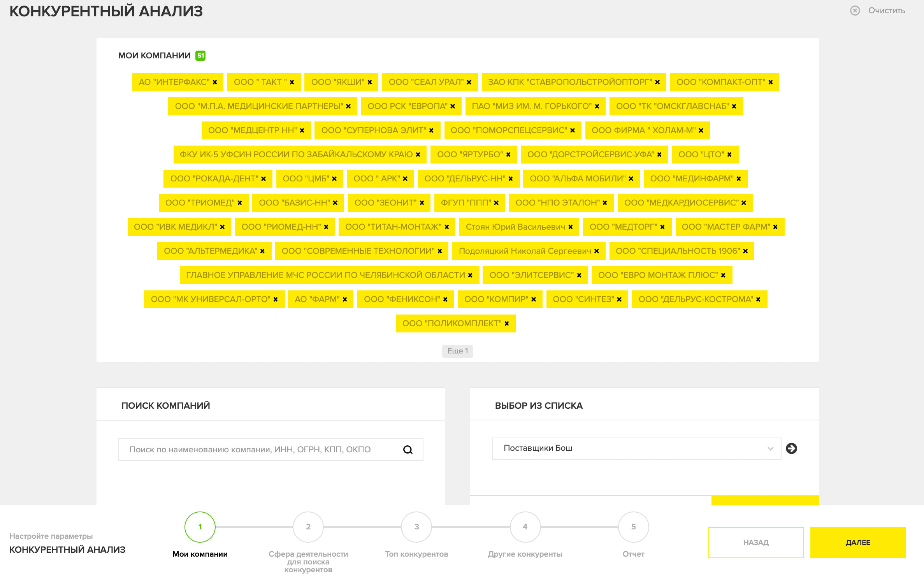Screen dimensions: 924x580
Task: Click the search magnifier icon
Action: [x=408, y=450]
